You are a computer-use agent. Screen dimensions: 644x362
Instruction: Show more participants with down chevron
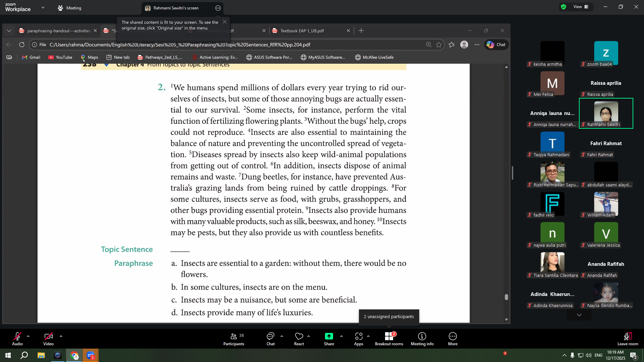[x=579, y=315]
